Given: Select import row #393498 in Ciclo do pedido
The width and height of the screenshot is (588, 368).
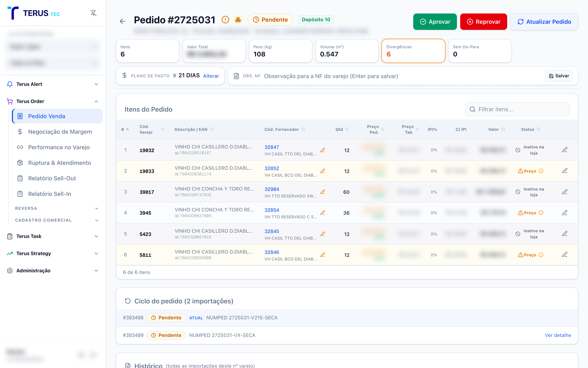Looking at the screenshot, I should tap(347, 318).
